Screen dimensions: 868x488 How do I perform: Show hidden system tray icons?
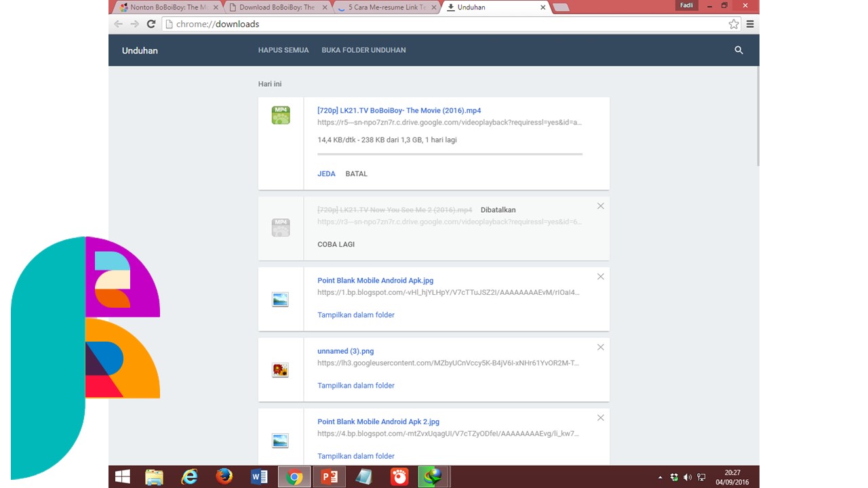pos(660,477)
